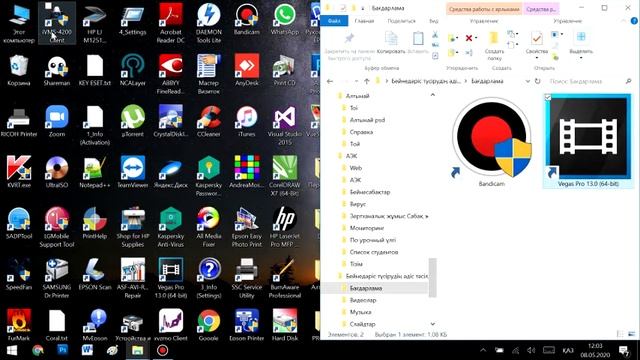Switch to the Главная ribbon tab
Viewport: 640px width, 360px height.
pos(364,21)
